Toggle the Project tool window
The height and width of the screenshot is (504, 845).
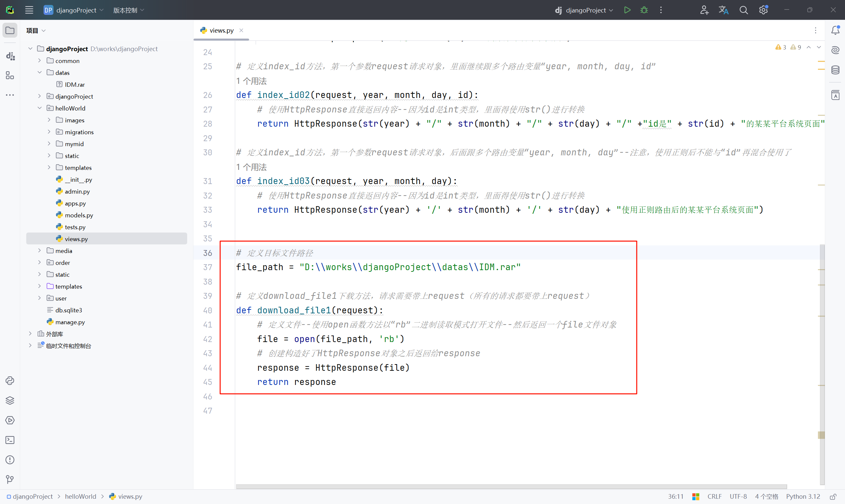10,31
